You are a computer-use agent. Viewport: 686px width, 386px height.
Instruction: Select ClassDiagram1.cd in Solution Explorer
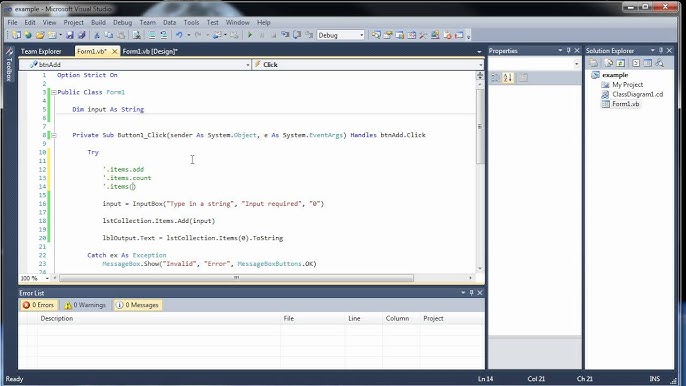pos(637,94)
